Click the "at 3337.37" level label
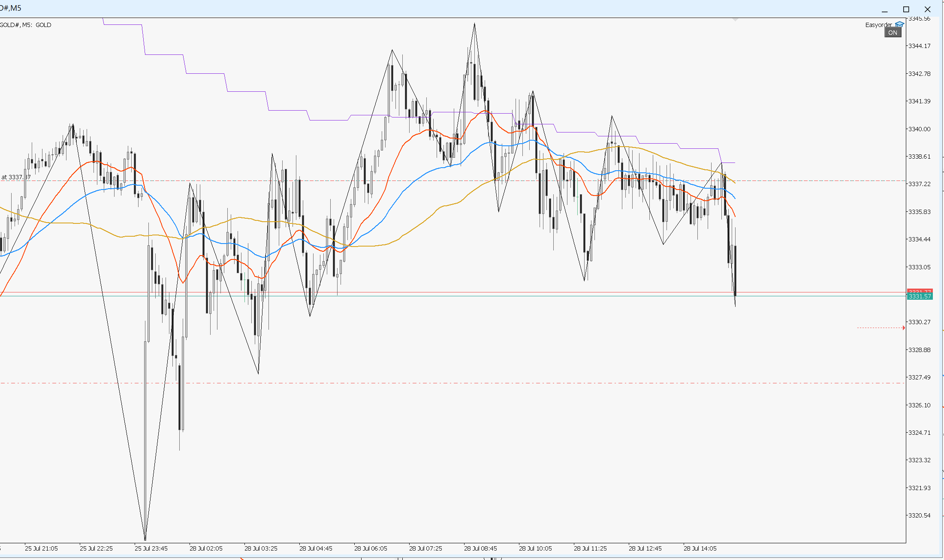 [16, 177]
